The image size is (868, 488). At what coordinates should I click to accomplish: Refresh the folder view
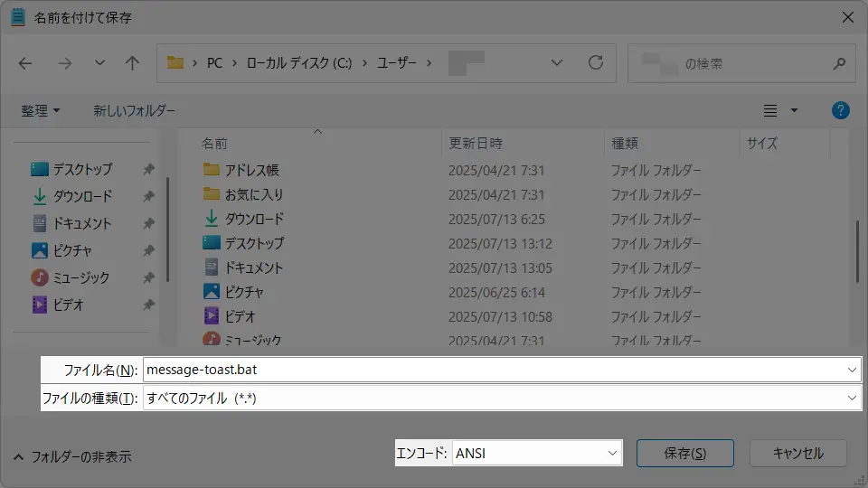596,62
